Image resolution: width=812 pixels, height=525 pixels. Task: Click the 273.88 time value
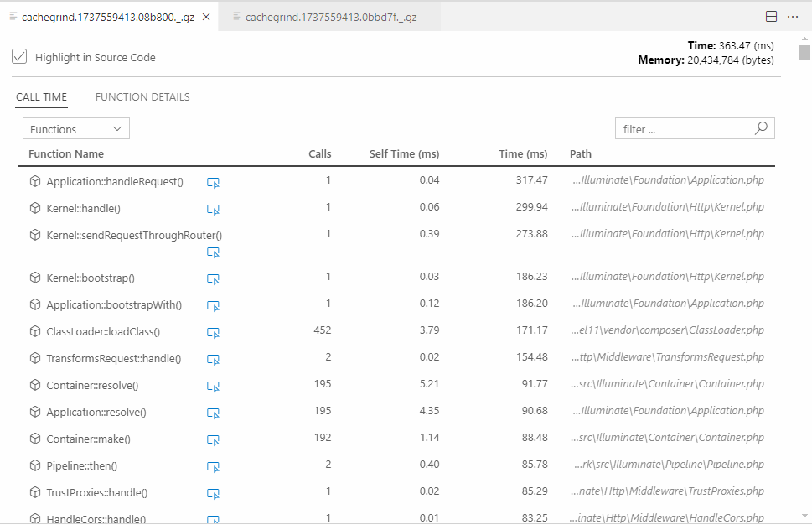[531, 234]
